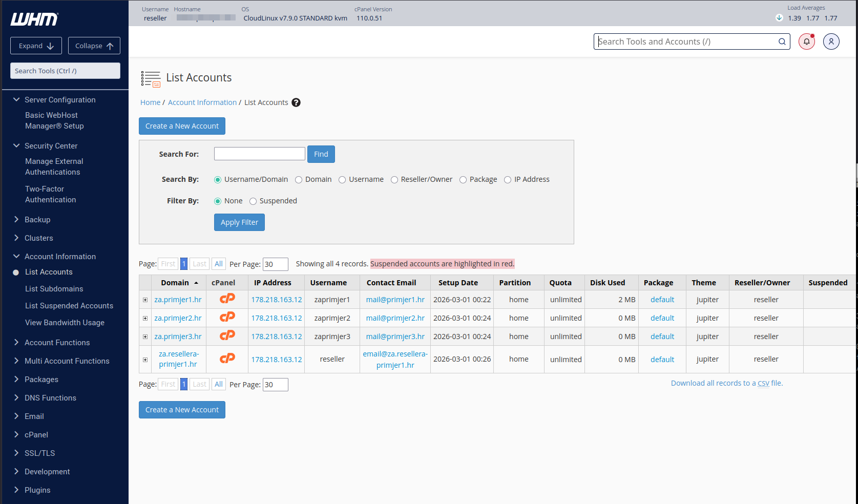Go to View Bandwidth Usage
Viewport: 858px width, 504px height.
(65, 323)
